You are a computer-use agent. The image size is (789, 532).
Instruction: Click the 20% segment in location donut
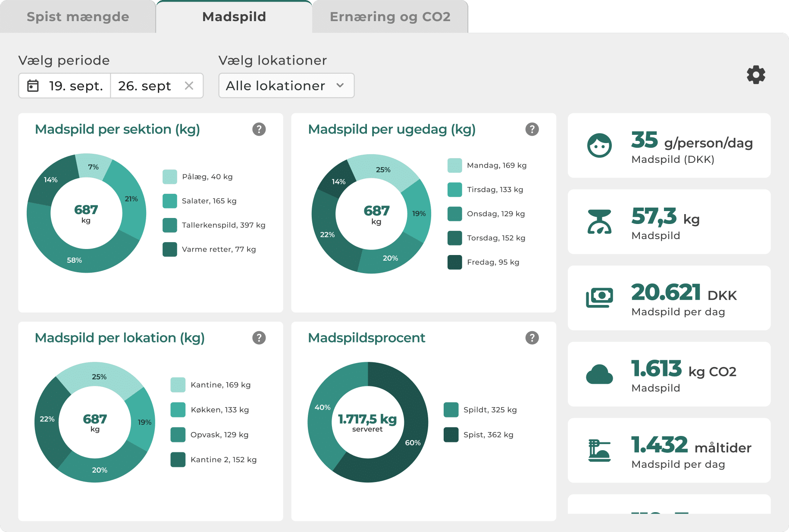click(x=100, y=470)
